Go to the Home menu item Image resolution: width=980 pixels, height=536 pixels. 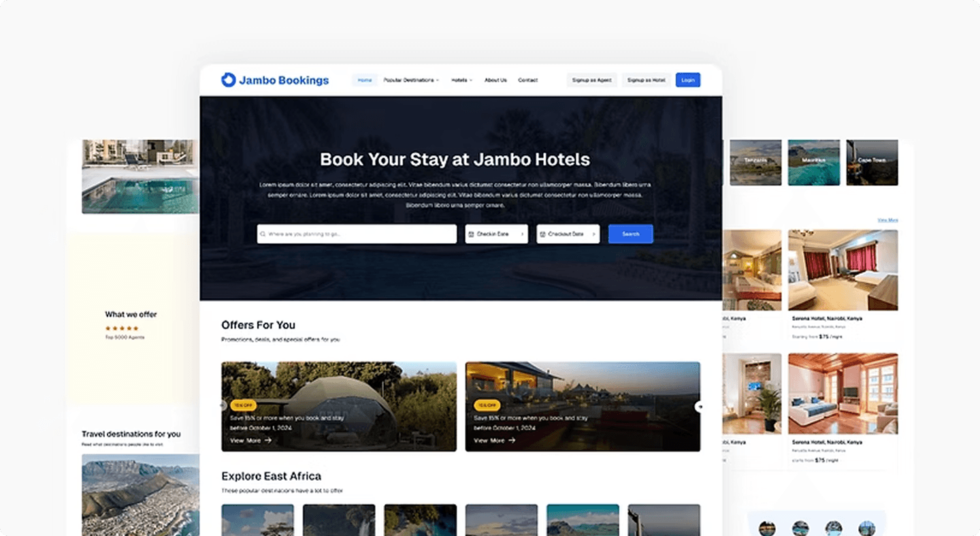pyautogui.click(x=365, y=80)
